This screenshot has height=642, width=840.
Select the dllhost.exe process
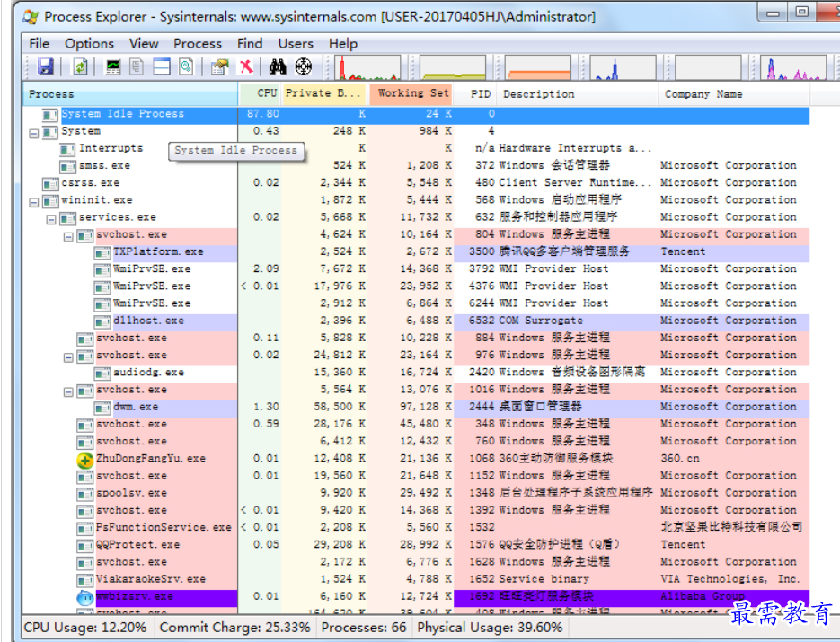click(416, 321)
